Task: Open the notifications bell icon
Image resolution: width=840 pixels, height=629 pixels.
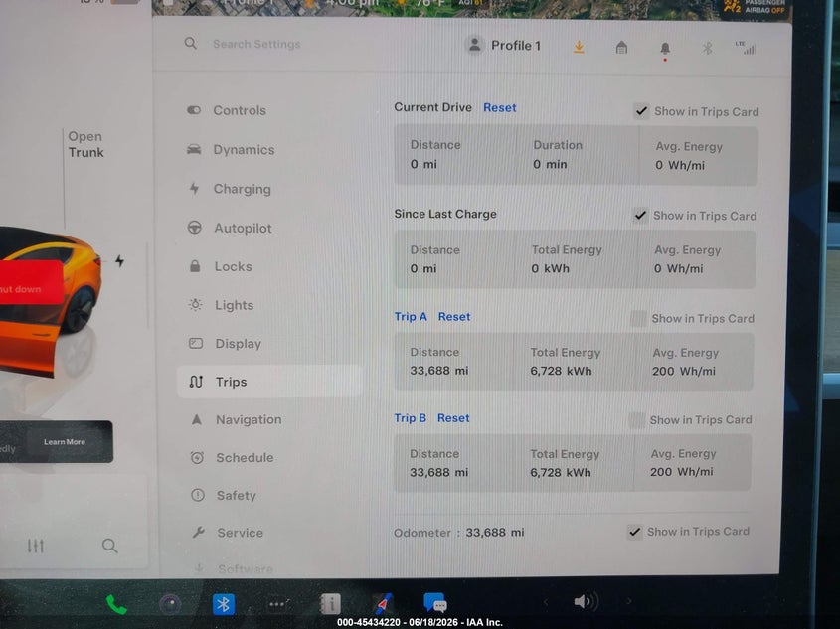Action: (x=665, y=50)
